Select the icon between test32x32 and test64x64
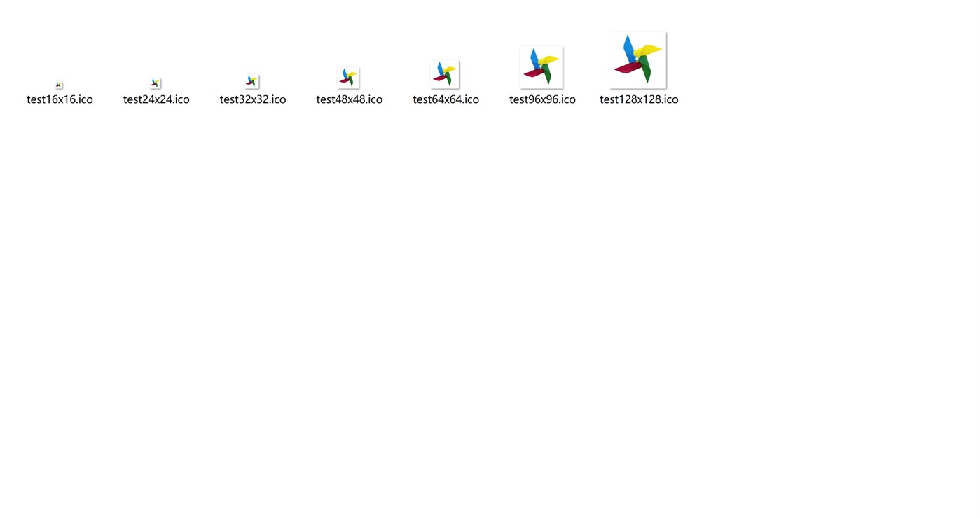 [x=348, y=76]
